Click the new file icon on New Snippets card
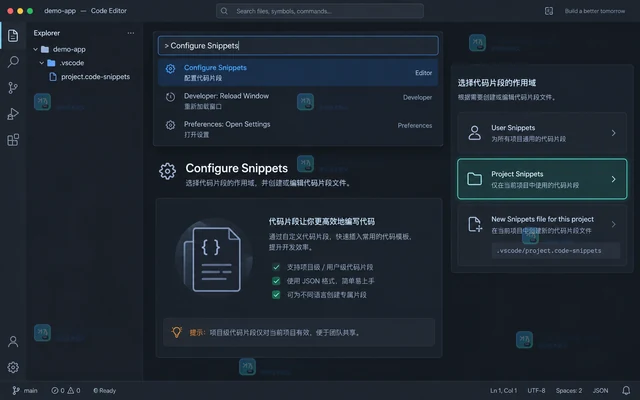640x400 pixels. pyautogui.click(x=474, y=224)
